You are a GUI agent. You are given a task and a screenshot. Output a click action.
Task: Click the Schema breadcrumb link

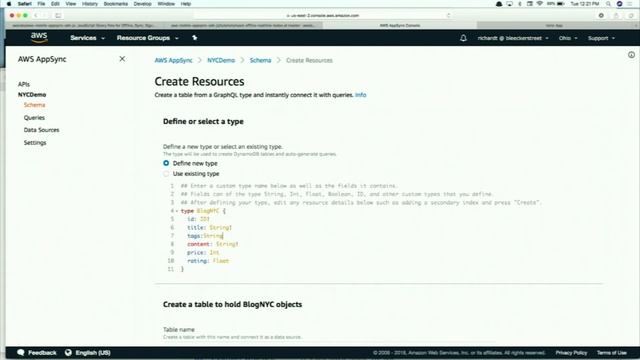[260, 60]
